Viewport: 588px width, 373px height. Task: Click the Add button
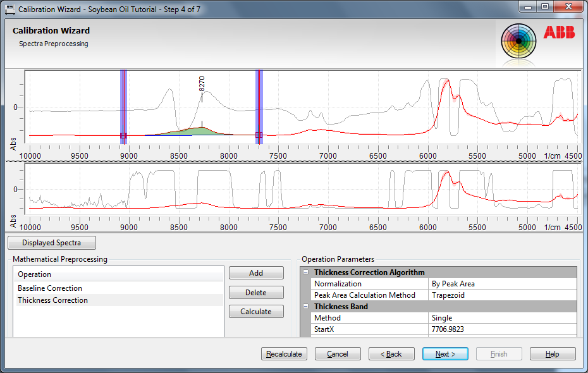[x=256, y=273]
